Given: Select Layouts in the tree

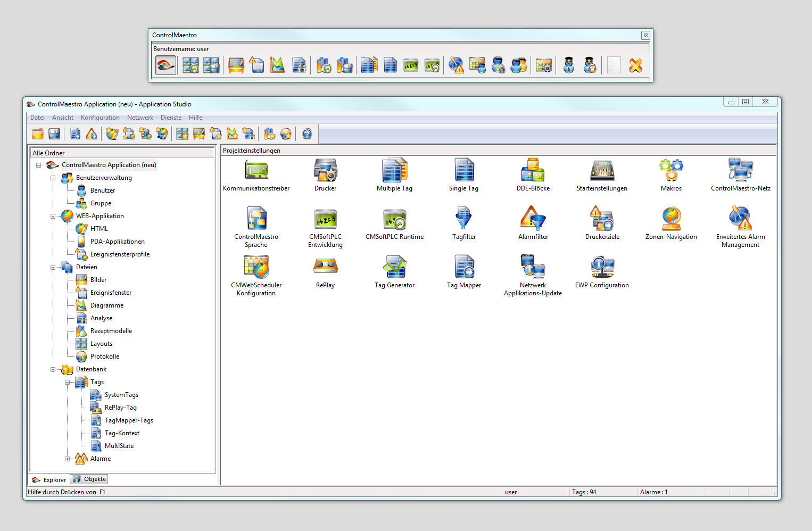Looking at the screenshot, I should pos(101,344).
